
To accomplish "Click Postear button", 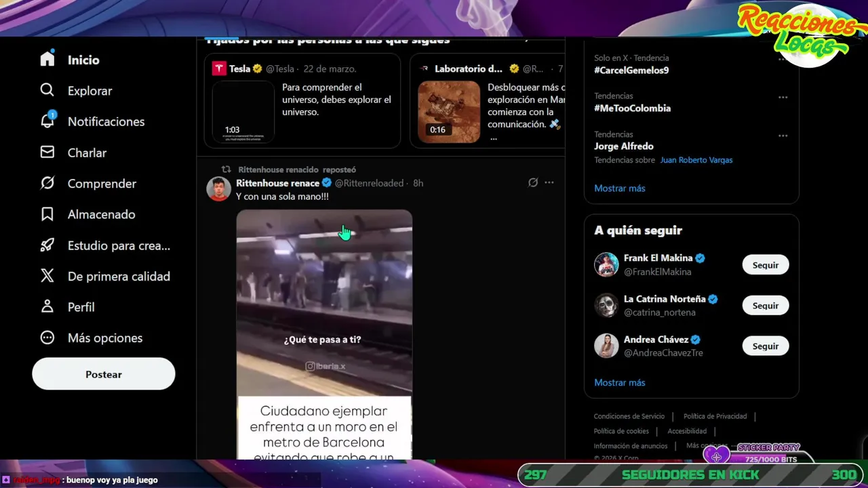I will [x=104, y=374].
